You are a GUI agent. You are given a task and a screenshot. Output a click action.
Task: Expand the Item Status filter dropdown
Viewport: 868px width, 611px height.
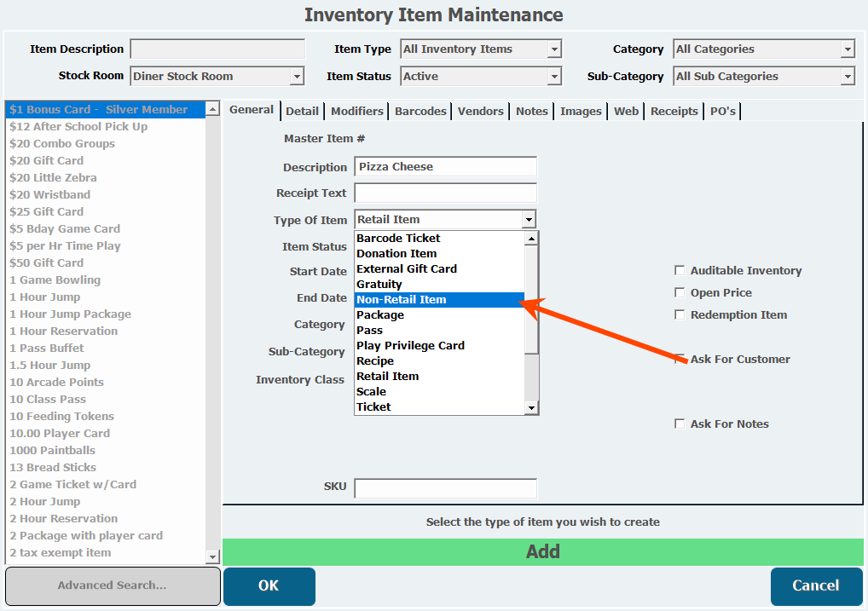554,77
